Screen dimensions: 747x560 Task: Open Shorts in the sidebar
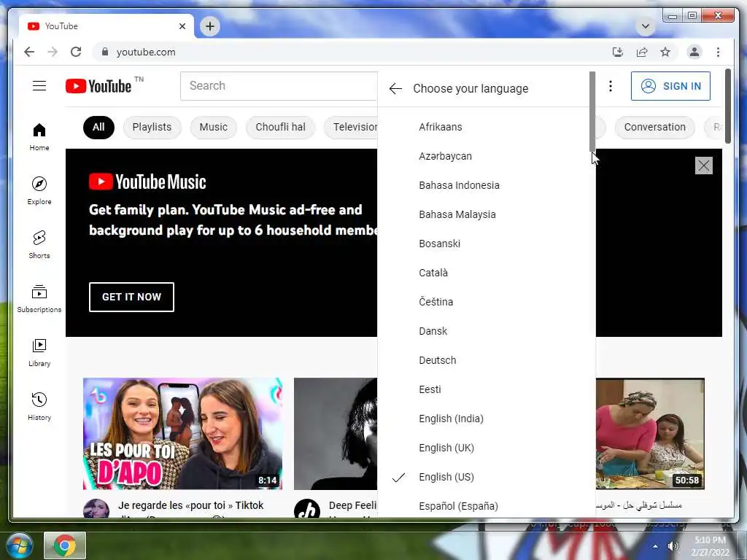(x=39, y=245)
